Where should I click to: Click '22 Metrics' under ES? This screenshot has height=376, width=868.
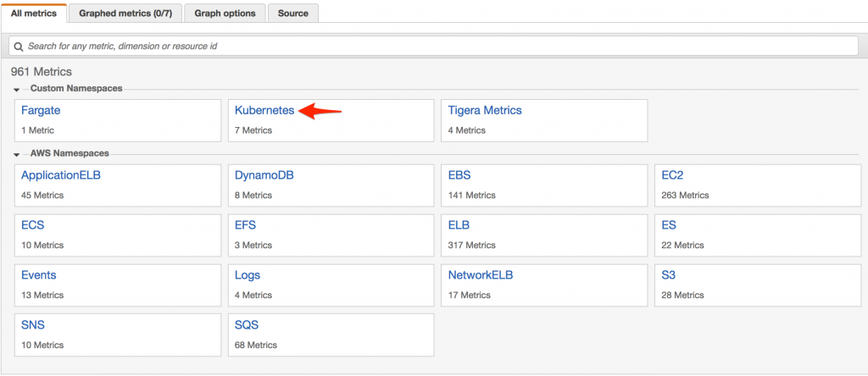tap(682, 245)
